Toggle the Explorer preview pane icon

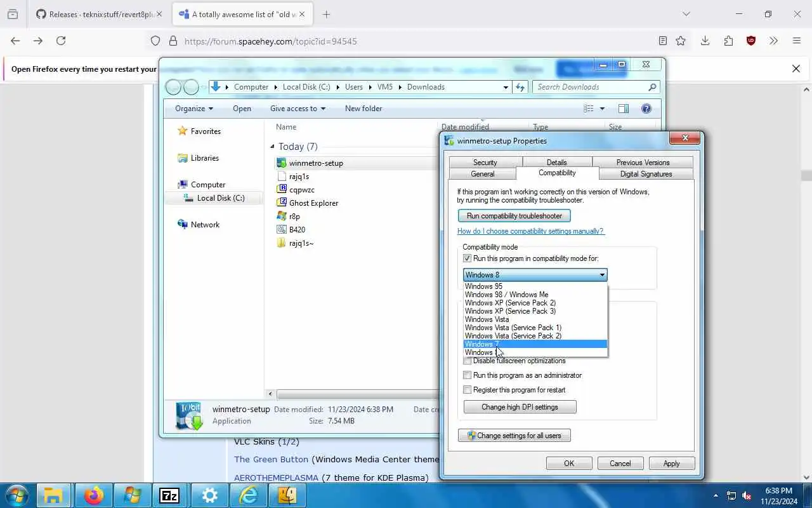click(624, 109)
